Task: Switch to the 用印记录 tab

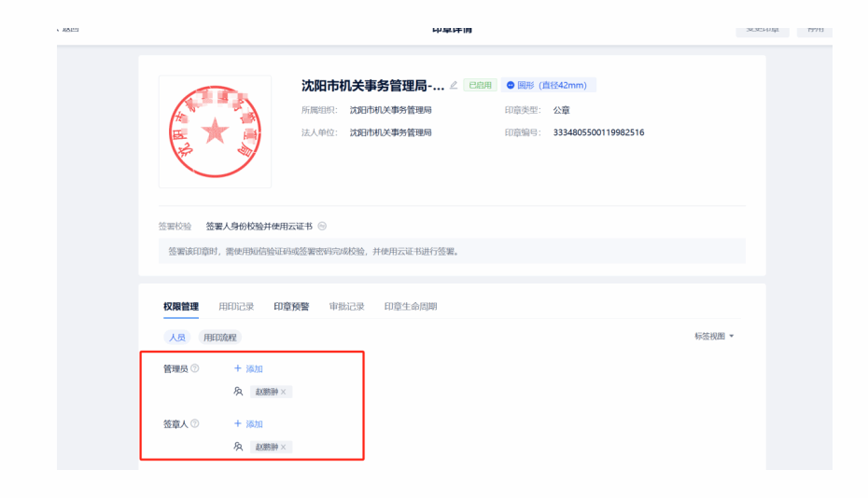Action: point(236,307)
